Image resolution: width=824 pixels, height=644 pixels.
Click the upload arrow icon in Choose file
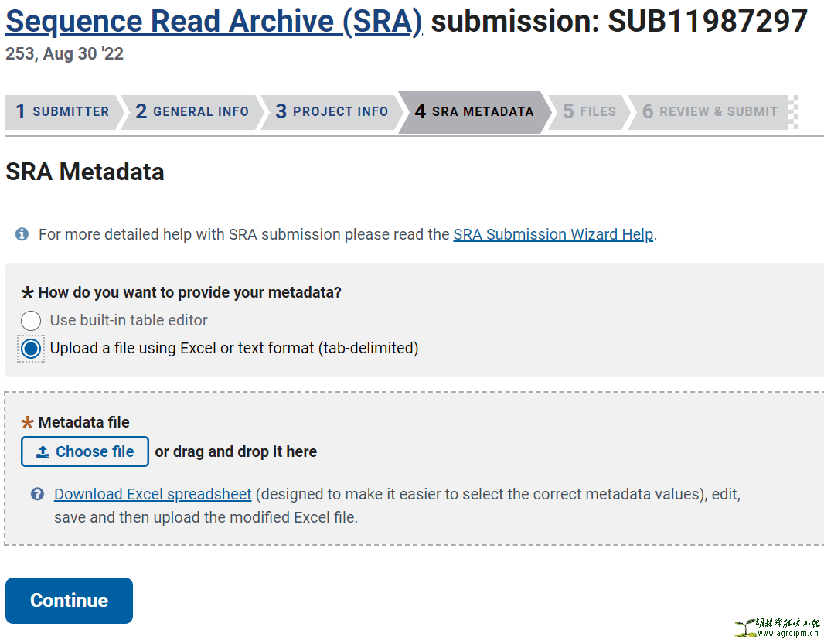point(43,452)
